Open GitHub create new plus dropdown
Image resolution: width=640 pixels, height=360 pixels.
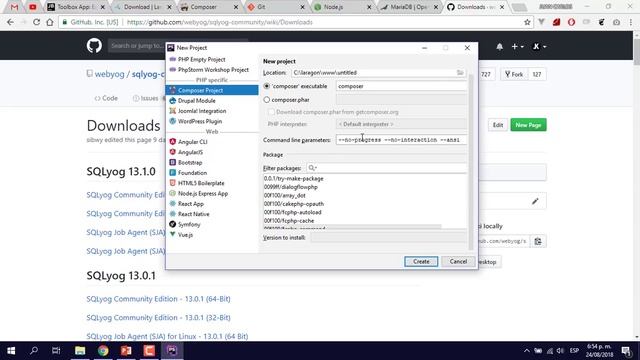point(517,47)
